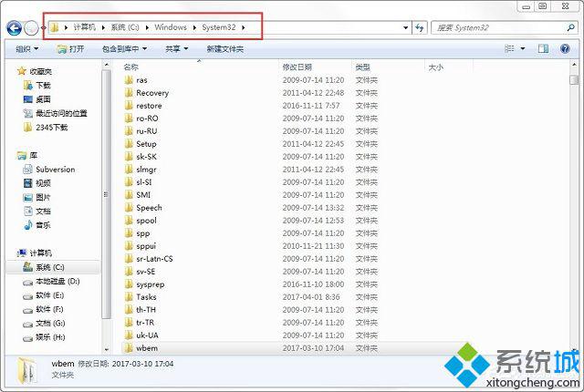
Task: Open the Subversion library
Action: coord(49,170)
